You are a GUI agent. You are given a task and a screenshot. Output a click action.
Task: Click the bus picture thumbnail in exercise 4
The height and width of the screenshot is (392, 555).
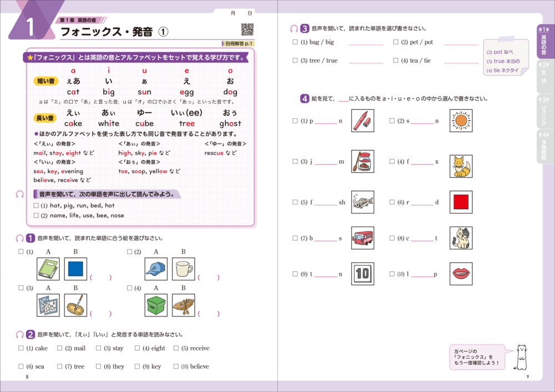pos(363,237)
